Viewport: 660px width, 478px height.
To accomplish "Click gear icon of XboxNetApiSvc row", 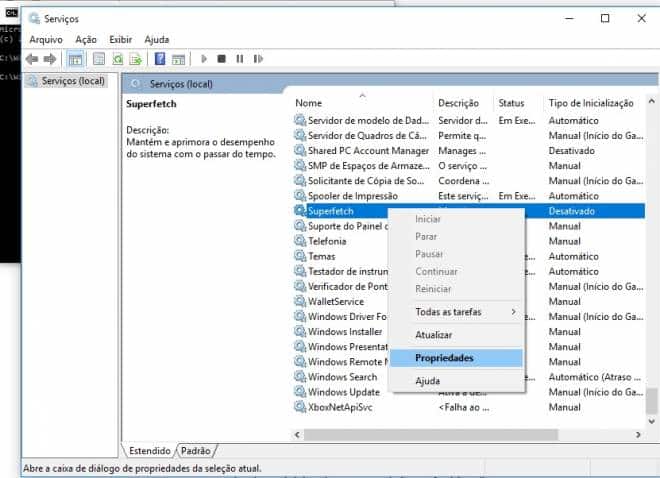I will pyautogui.click(x=300, y=407).
